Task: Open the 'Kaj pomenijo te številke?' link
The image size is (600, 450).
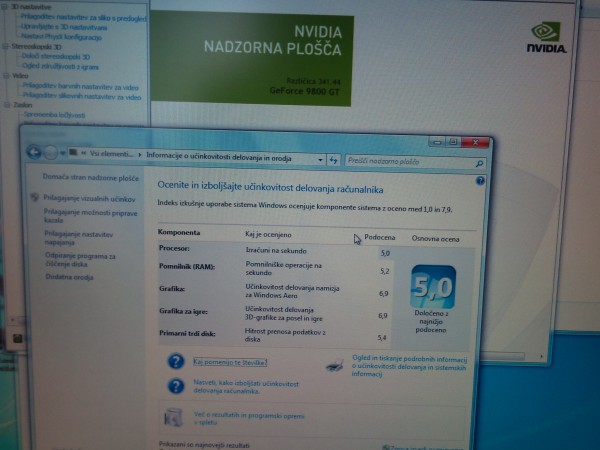Action: pos(230,362)
